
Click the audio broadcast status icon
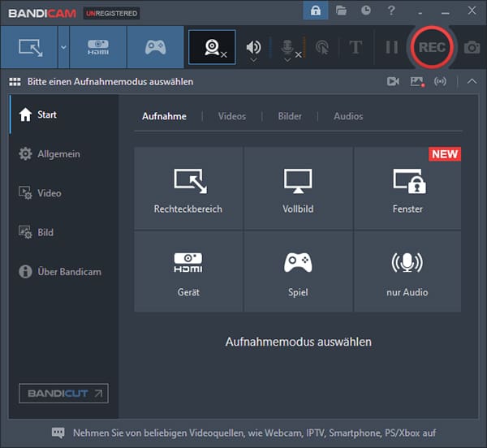pos(440,82)
